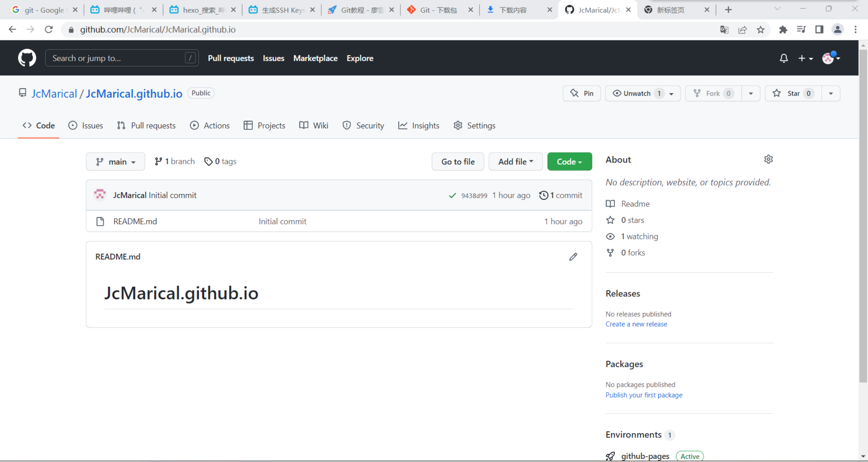Click the Chrome translate page icon

[x=724, y=30]
